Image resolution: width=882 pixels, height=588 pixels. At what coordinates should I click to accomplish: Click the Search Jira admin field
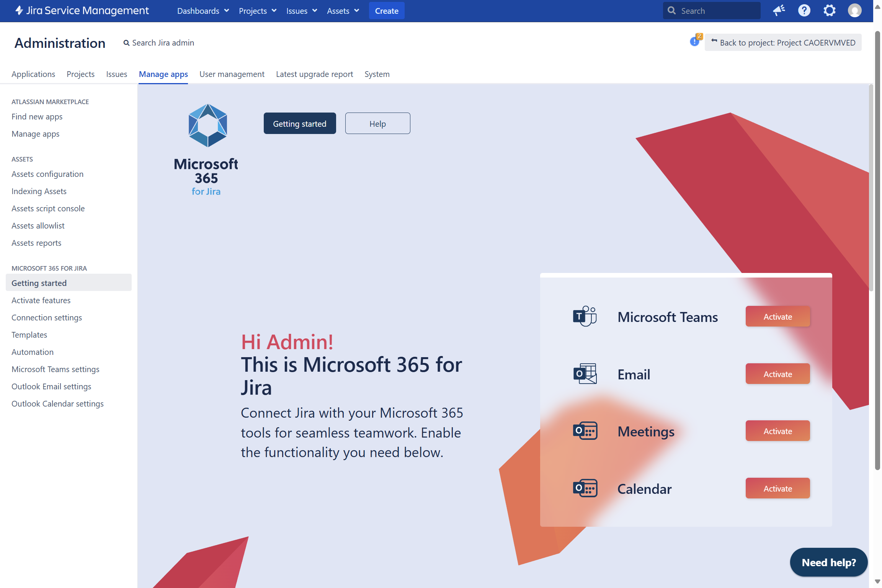pos(163,43)
